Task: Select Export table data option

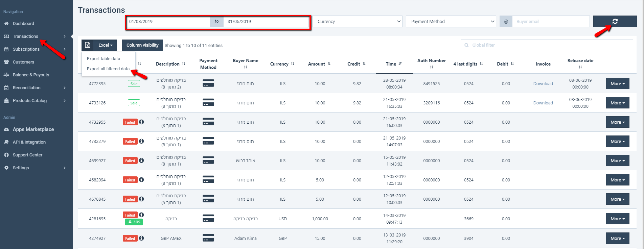Action: pos(103,58)
